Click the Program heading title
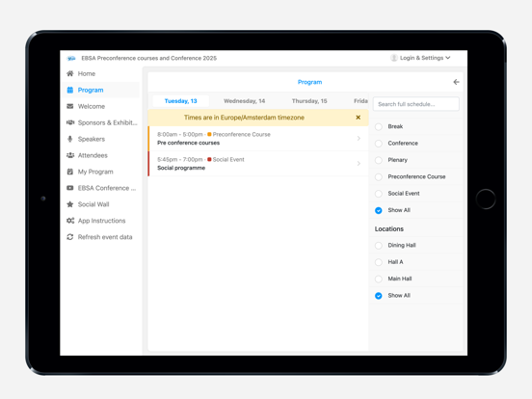 309,82
